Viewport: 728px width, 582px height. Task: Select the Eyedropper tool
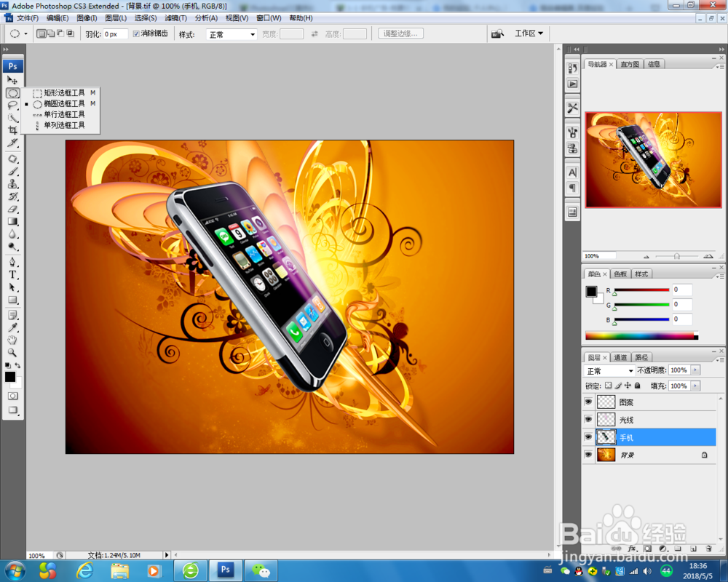(x=12, y=328)
